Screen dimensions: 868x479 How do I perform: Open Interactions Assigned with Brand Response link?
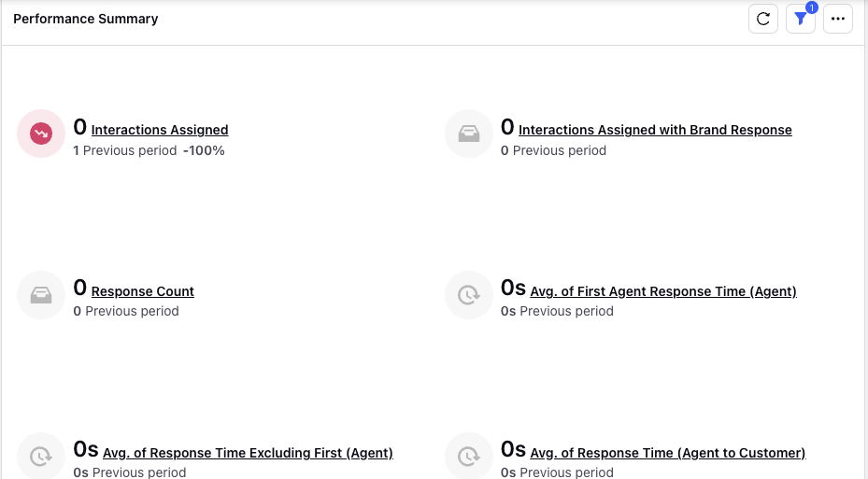click(x=655, y=130)
